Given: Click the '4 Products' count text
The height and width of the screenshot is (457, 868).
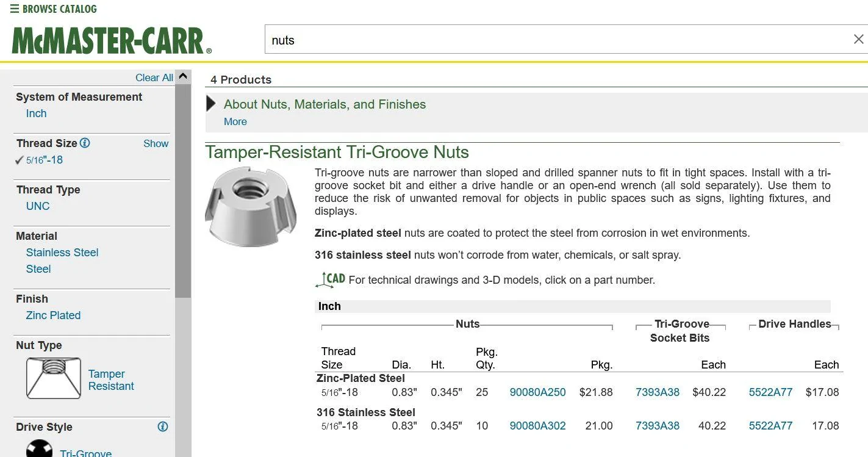Looking at the screenshot, I should click(241, 79).
